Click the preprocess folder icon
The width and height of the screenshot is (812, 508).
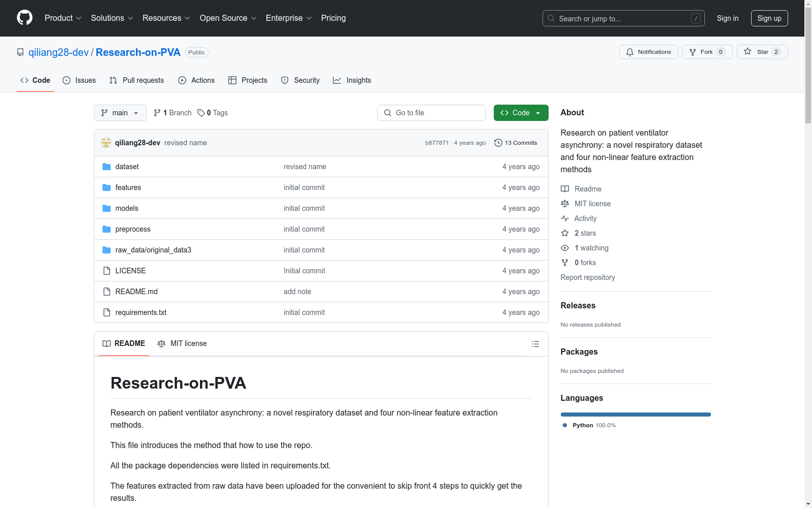(x=107, y=229)
